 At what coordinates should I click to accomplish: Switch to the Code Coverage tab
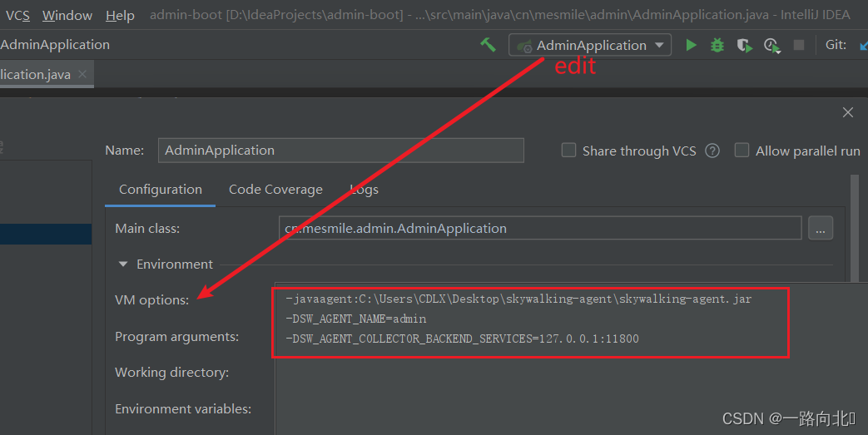pyautogui.click(x=275, y=190)
